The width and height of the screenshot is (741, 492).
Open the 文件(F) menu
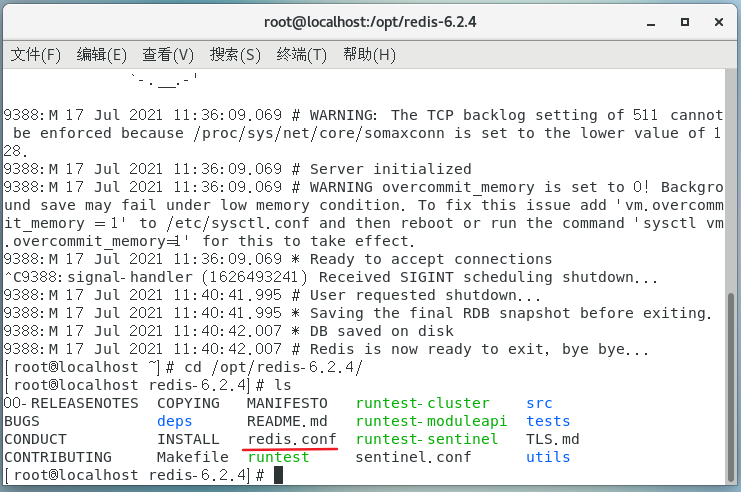[36, 55]
